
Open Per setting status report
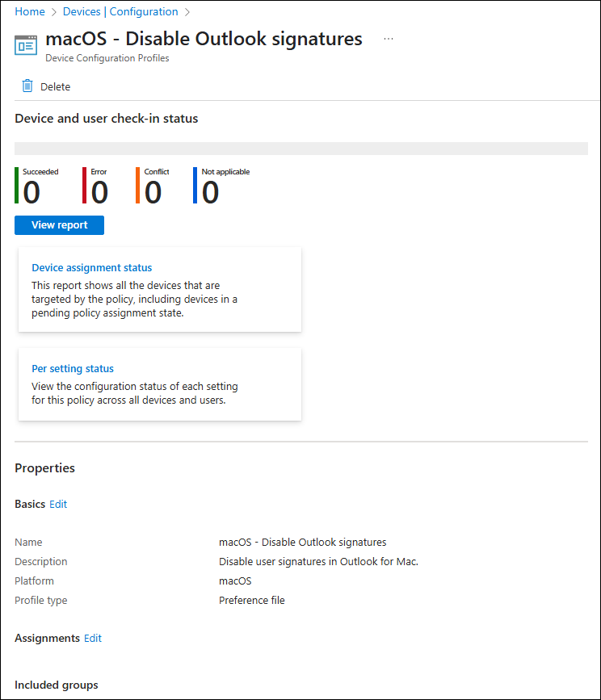click(73, 369)
